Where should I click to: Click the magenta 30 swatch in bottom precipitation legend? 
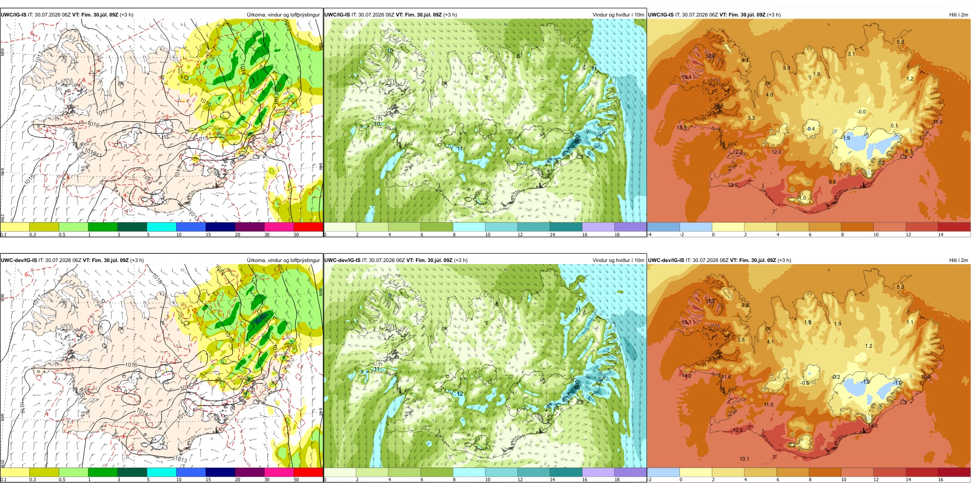[279, 472]
